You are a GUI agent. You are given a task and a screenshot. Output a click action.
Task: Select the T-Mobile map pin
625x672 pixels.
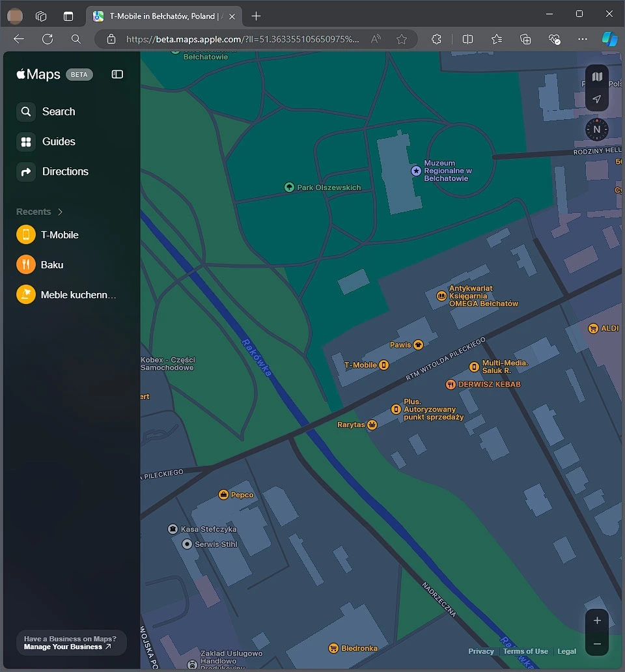pos(384,365)
